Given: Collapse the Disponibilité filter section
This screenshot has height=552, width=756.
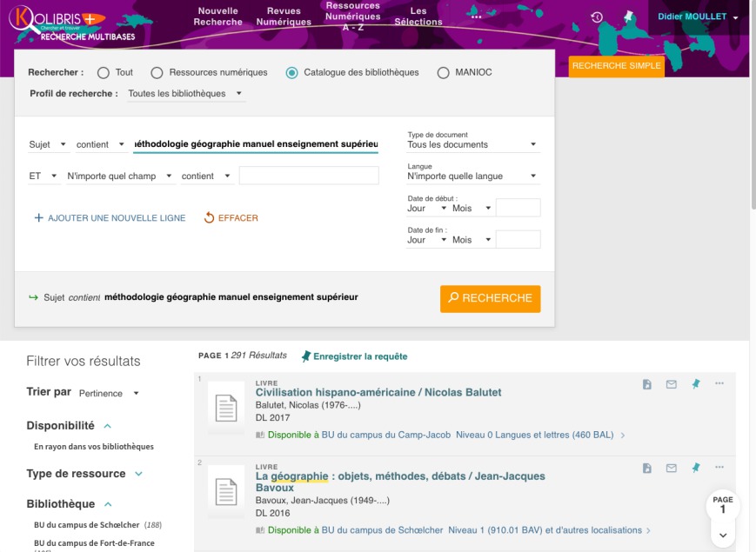Looking at the screenshot, I should [x=108, y=426].
